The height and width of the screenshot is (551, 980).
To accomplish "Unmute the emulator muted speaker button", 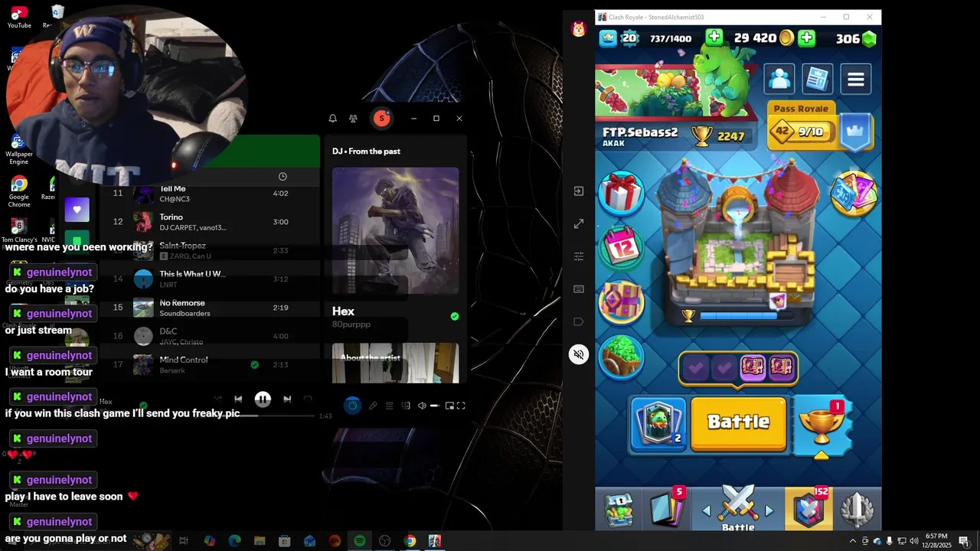I will pyautogui.click(x=579, y=354).
